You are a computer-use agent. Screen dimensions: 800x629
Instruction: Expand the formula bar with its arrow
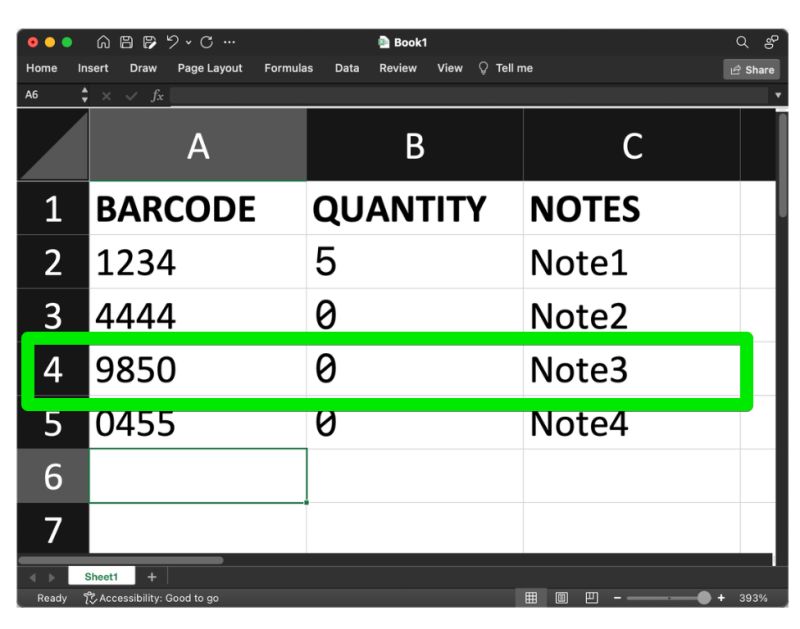(777, 96)
